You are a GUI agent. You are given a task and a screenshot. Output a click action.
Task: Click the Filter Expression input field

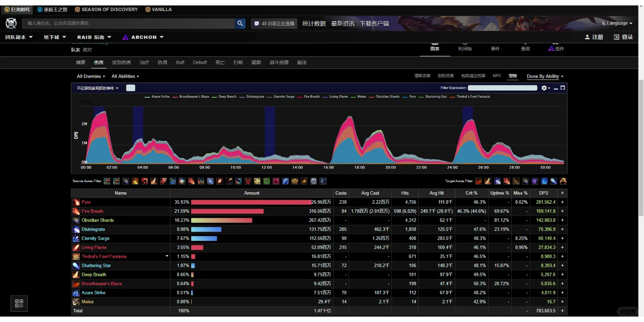click(503, 88)
